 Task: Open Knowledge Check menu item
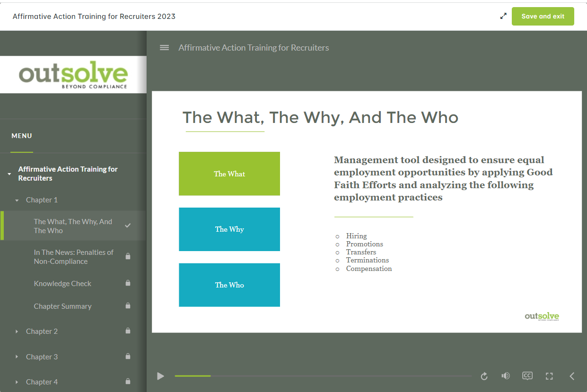(62, 284)
